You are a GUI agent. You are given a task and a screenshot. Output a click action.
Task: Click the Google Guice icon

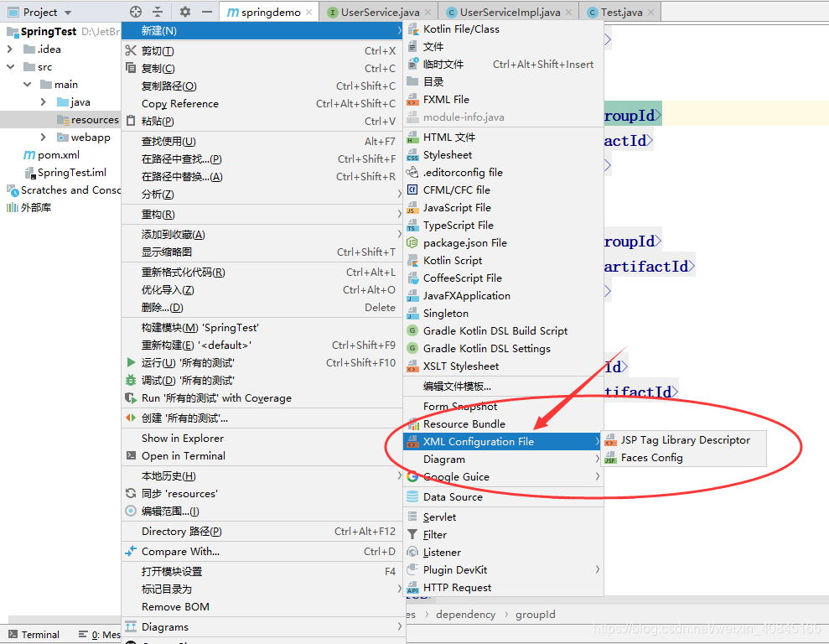point(412,477)
